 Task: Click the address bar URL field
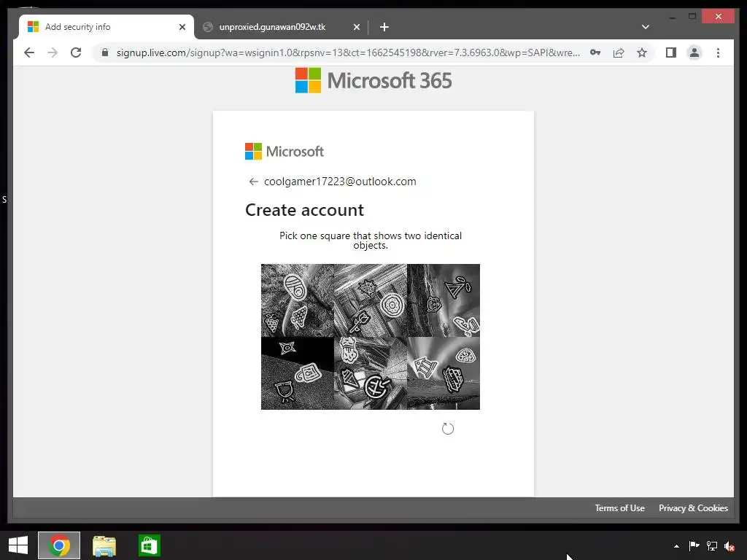pyautogui.click(x=348, y=52)
